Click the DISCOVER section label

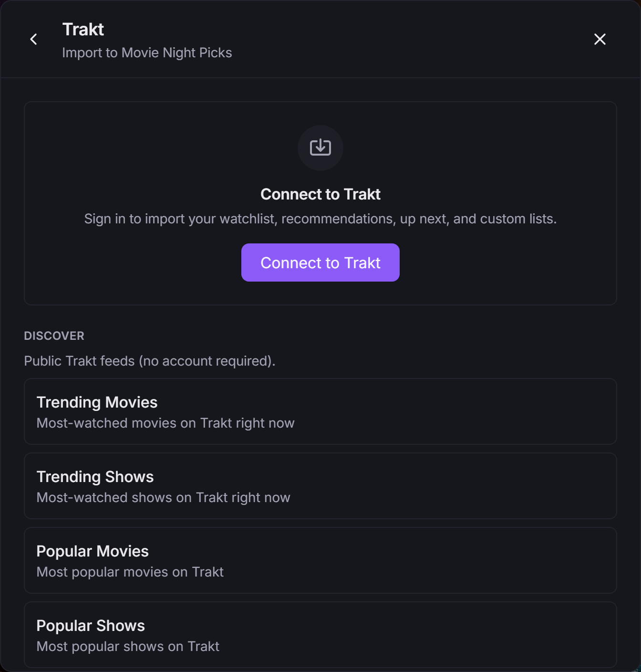[54, 336]
